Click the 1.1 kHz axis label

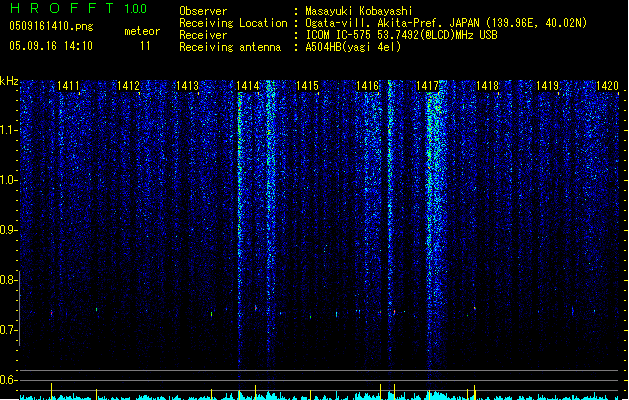8,130
